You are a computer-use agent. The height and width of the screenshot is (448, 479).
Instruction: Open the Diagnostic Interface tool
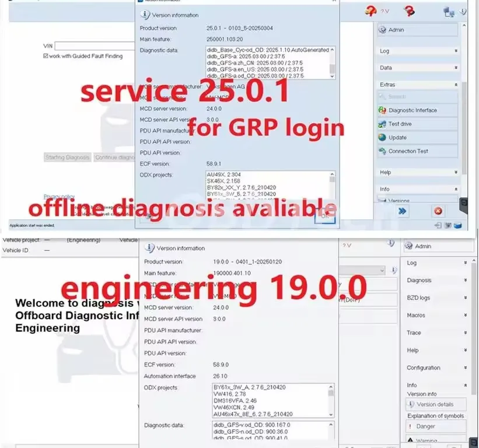pyautogui.click(x=418, y=110)
